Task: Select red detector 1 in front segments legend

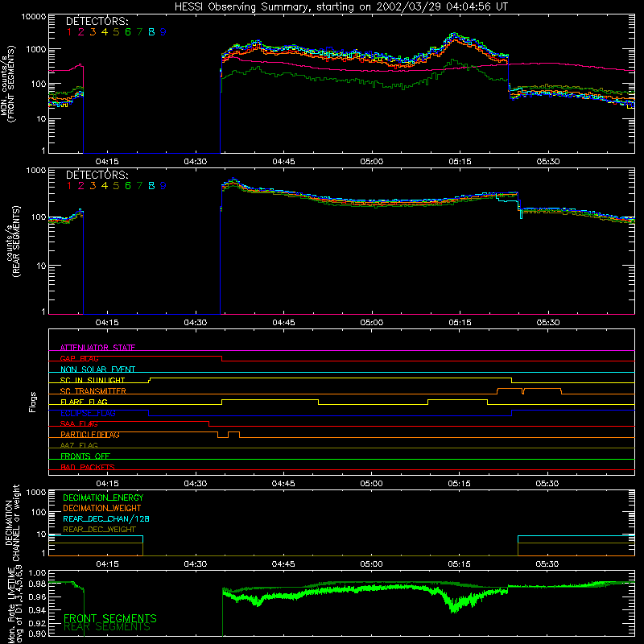Action: click(x=69, y=31)
